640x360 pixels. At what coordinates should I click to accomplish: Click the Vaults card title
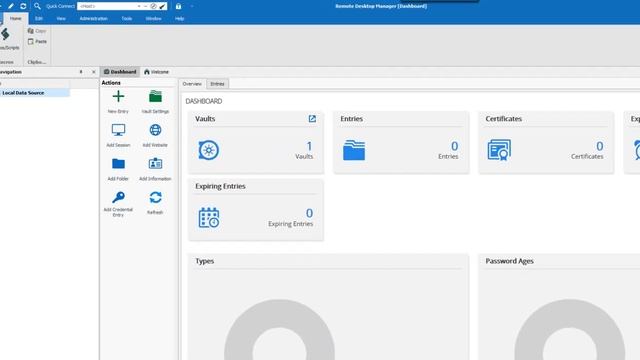pyautogui.click(x=205, y=119)
